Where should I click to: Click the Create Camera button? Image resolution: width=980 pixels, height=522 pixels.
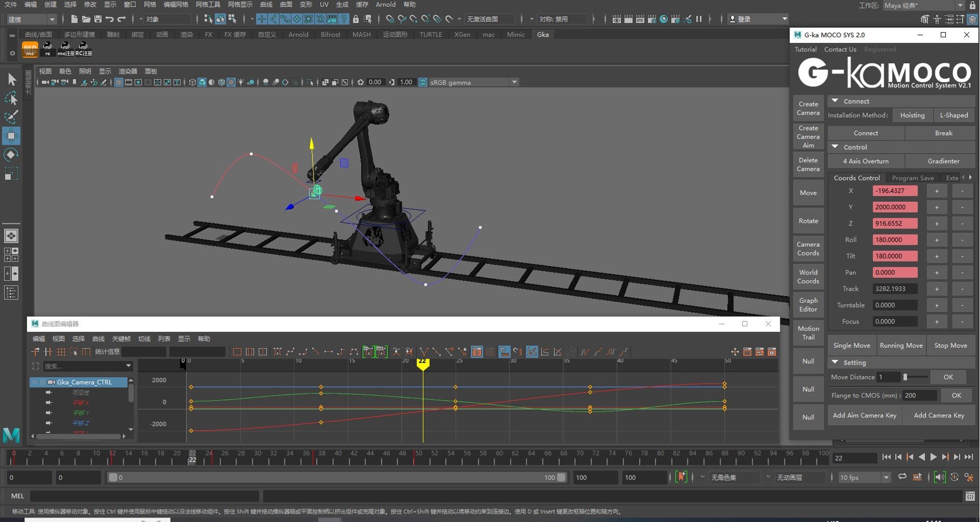click(x=808, y=108)
